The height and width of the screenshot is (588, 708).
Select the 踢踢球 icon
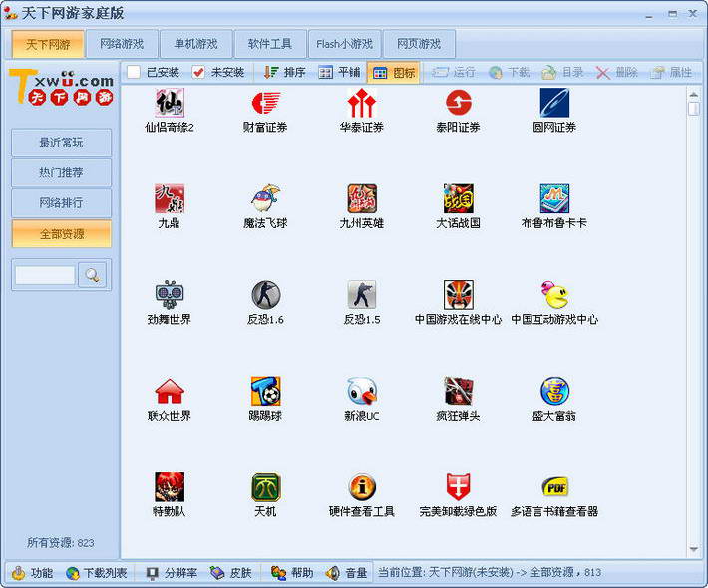tap(265, 391)
